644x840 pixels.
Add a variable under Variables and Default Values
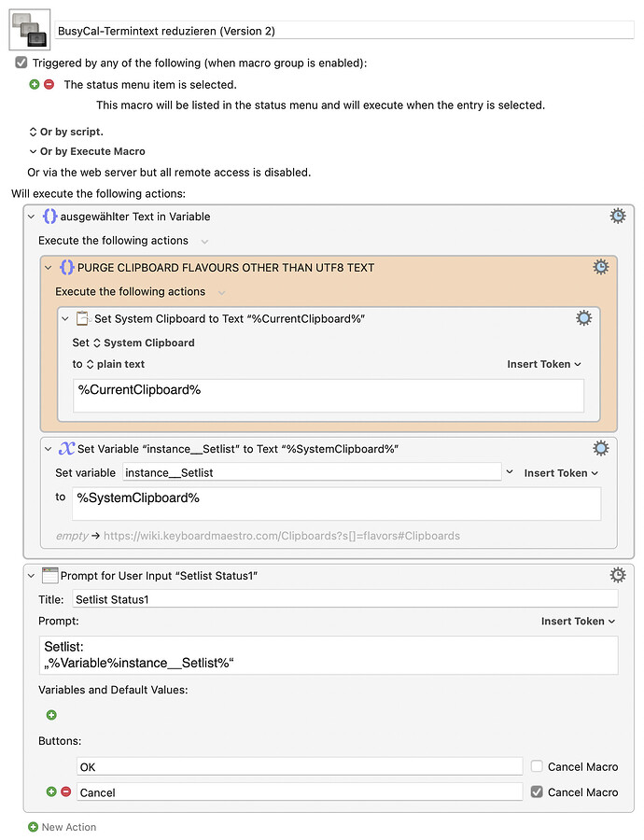(51, 715)
